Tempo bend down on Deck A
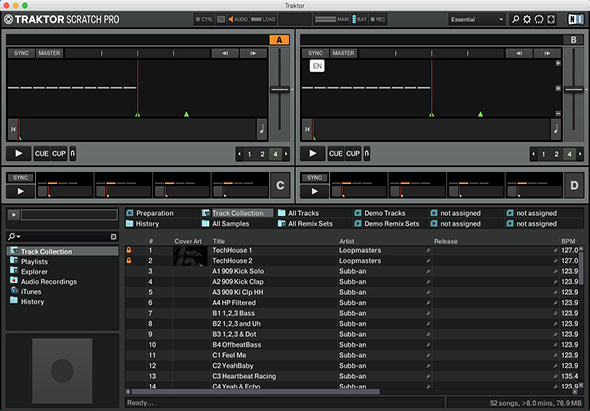Viewport: 590px width, 411px height. (x=225, y=53)
